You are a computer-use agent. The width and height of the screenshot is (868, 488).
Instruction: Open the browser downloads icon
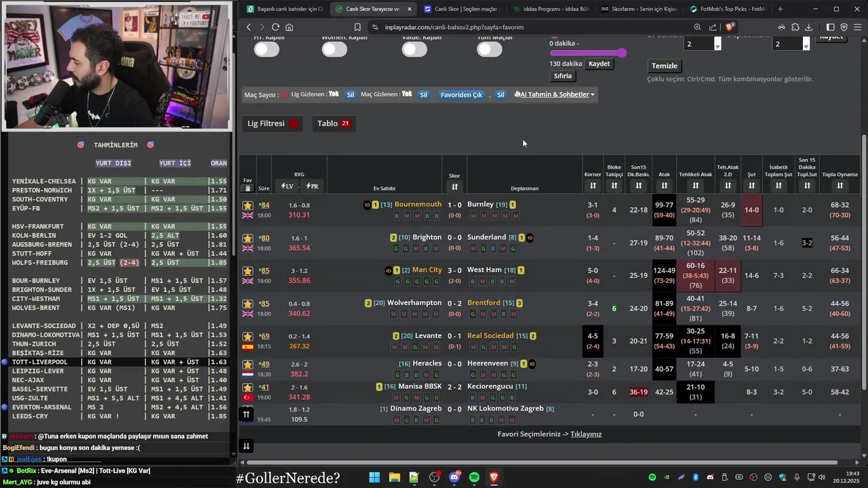[x=808, y=27]
